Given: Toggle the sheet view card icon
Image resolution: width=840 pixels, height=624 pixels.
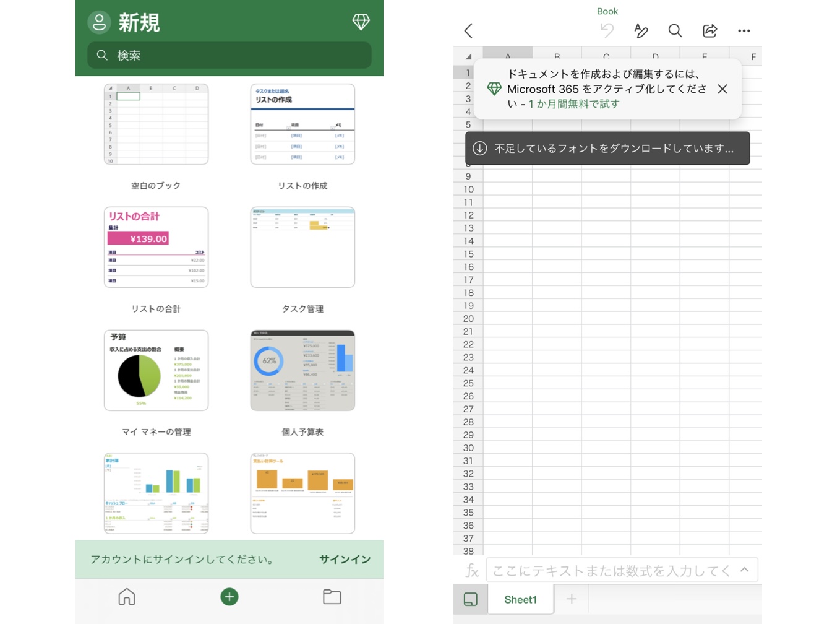Looking at the screenshot, I should 471,599.
